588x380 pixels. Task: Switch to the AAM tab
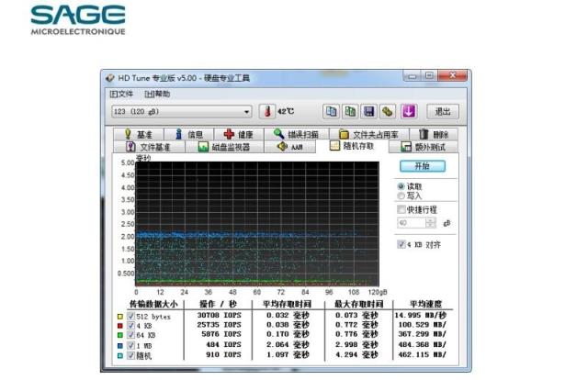point(290,147)
